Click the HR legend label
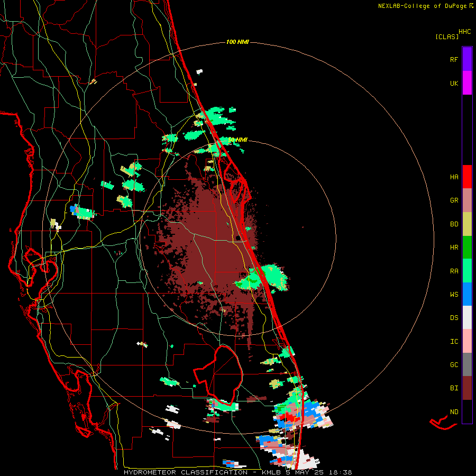The image size is (476, 476). coord(454,248)
